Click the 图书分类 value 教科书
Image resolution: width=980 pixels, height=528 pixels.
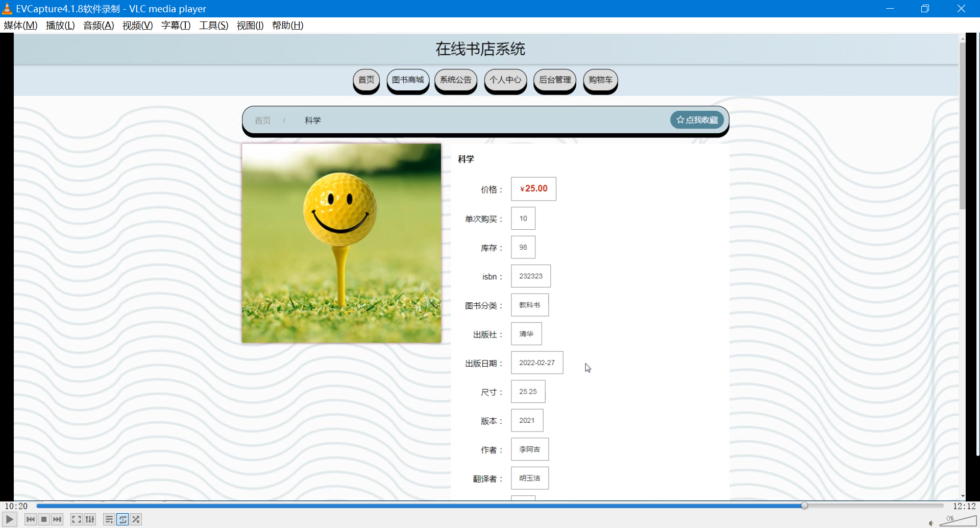click(x=530, y=305)
